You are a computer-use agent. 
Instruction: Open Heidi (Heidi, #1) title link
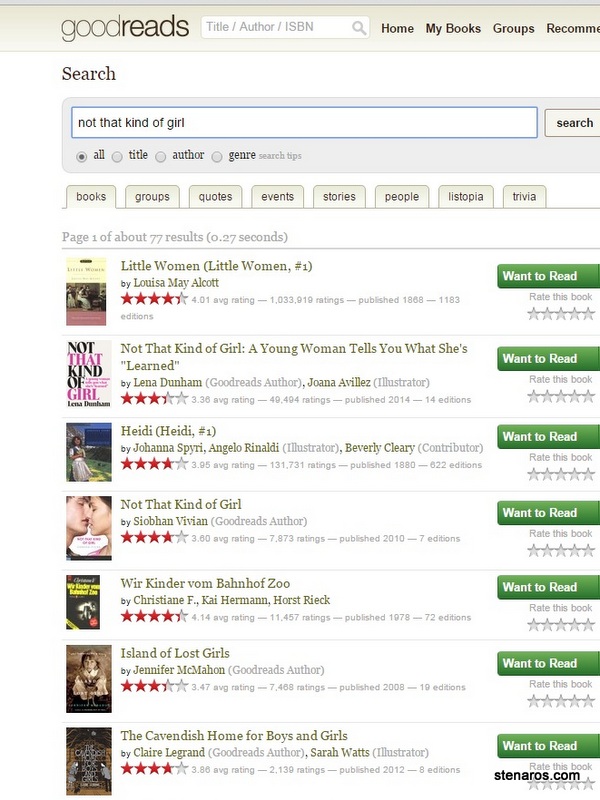(168, 431)
